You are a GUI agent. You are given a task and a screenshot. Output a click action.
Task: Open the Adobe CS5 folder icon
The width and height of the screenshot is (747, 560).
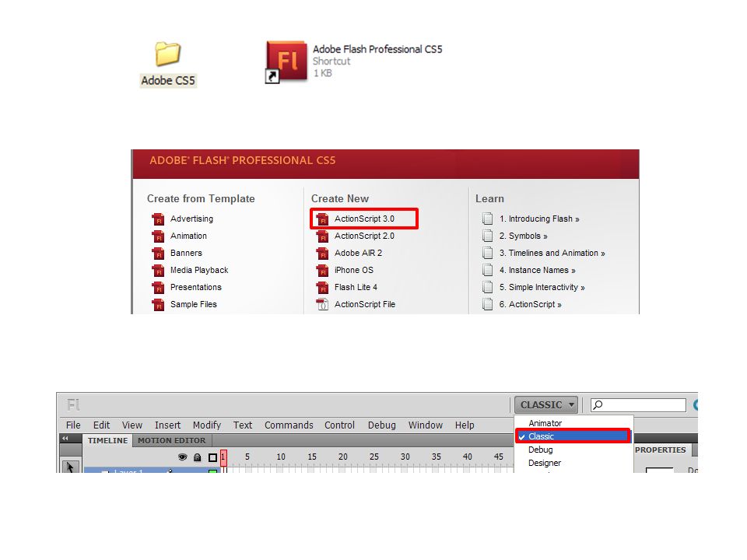click(168, 54)
